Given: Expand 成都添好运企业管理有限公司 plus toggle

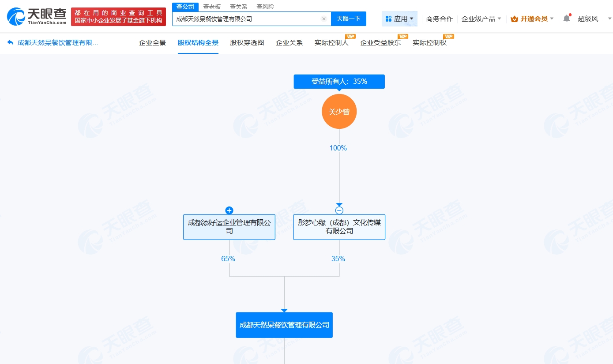Looking at the screenshot, I should coord(229,210).
